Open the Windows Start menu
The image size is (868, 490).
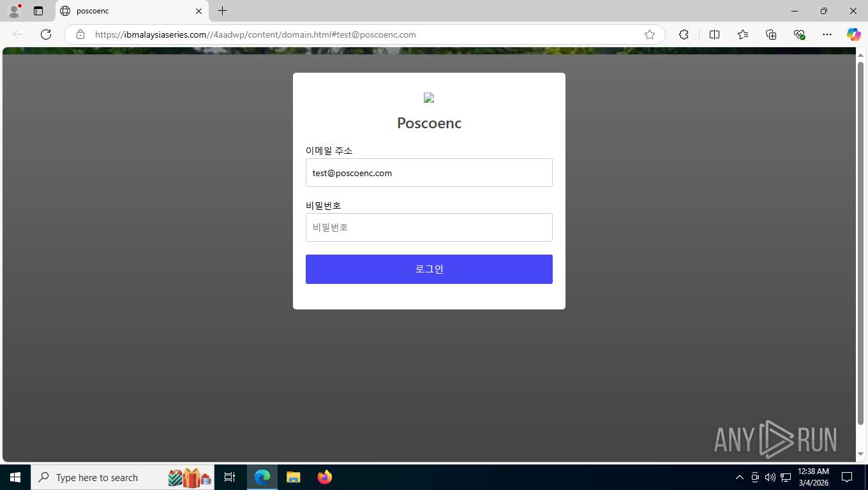point(15,477)
